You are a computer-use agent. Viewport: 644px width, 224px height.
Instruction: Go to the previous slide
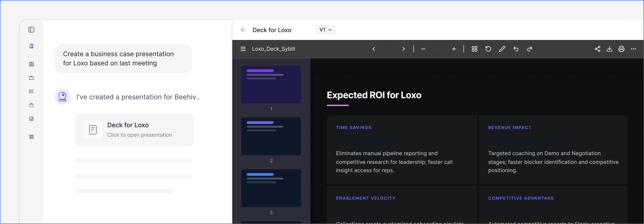(374, 49)
